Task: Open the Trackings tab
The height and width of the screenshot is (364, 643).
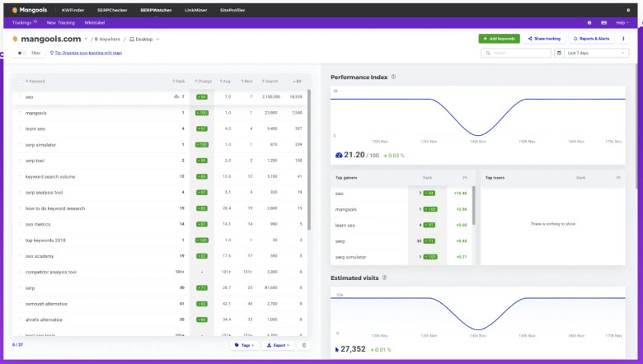Action: click(x=24, y=23)
